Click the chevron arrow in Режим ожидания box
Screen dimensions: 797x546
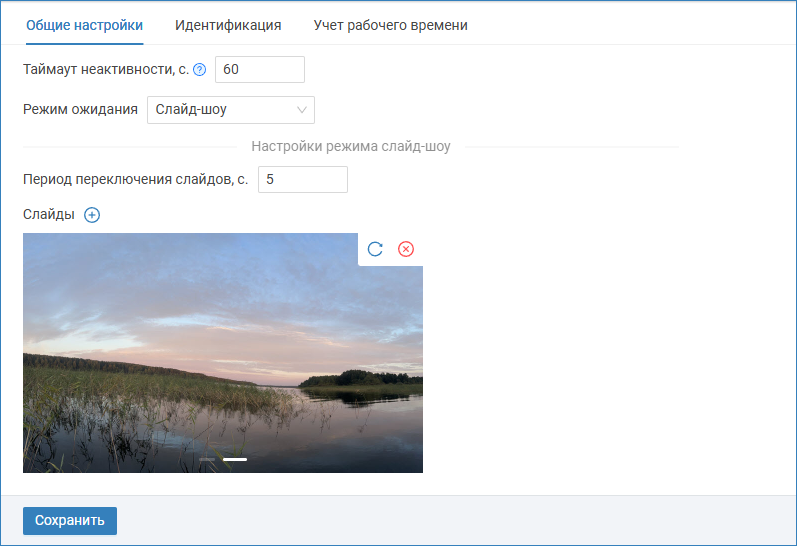[x=302, y=110]
